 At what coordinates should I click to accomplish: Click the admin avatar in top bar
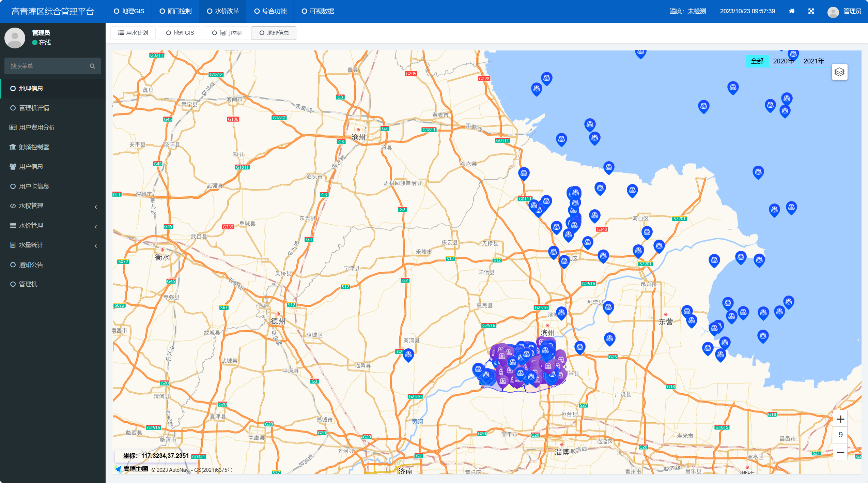coord(833,12)
